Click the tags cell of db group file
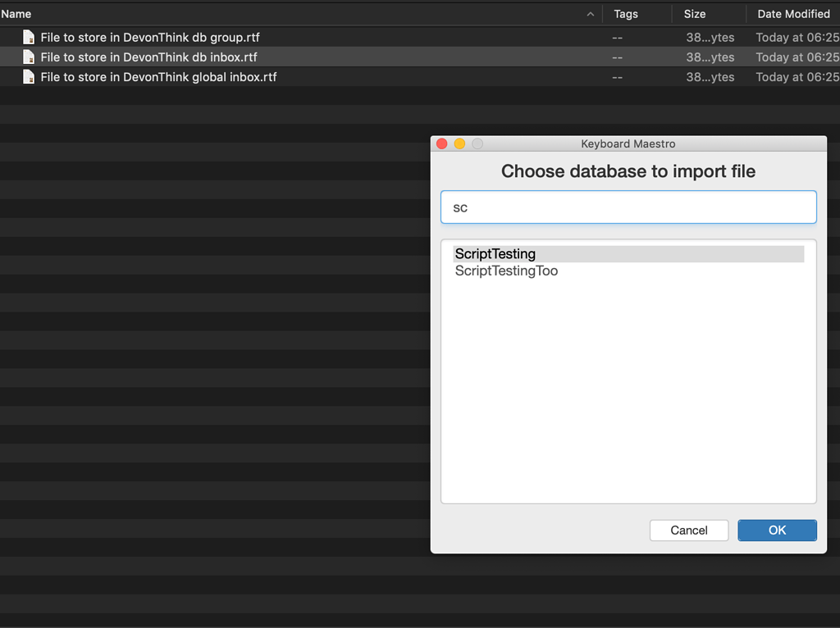The image size is (840, 628). click(617, 38)
